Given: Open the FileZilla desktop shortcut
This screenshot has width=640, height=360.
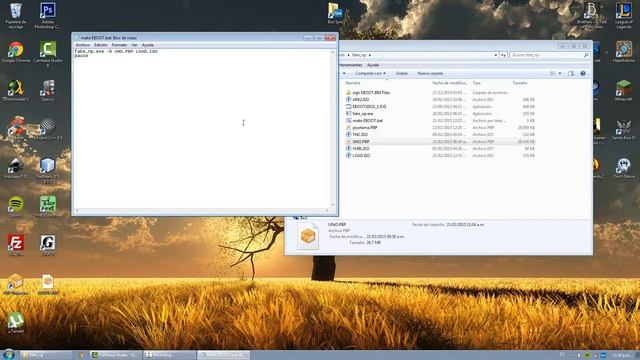Looking at the screenshot, I should [16, 245].
